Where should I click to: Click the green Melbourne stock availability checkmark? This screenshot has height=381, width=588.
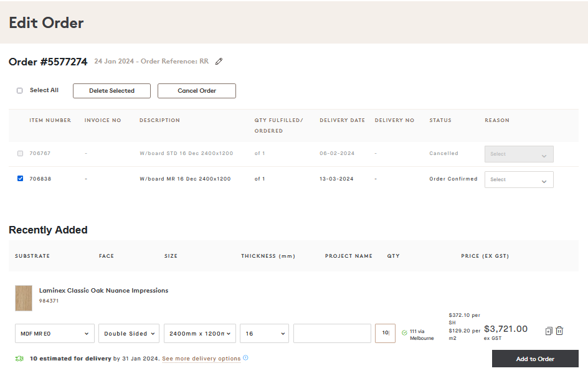click(405, 331)
